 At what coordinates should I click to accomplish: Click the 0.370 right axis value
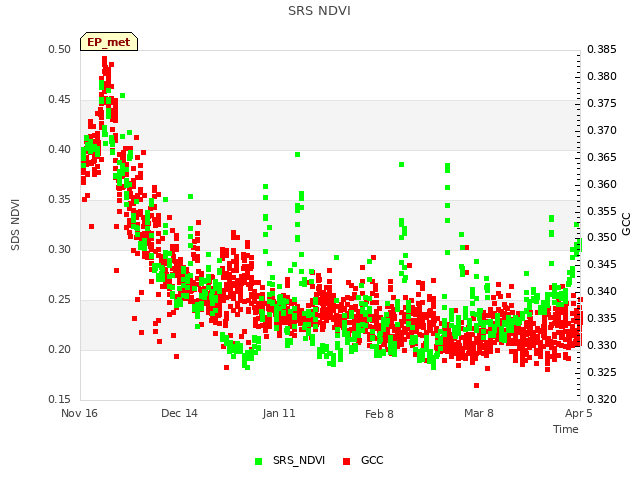[x=602, y=130]
